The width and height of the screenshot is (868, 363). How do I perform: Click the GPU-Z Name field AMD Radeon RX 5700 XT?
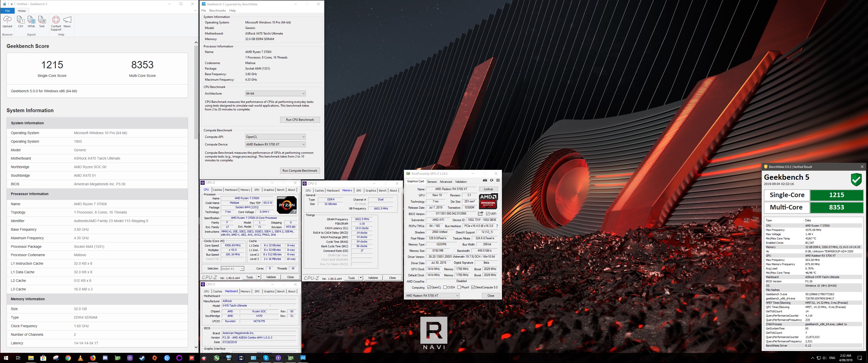click(451, 189)
